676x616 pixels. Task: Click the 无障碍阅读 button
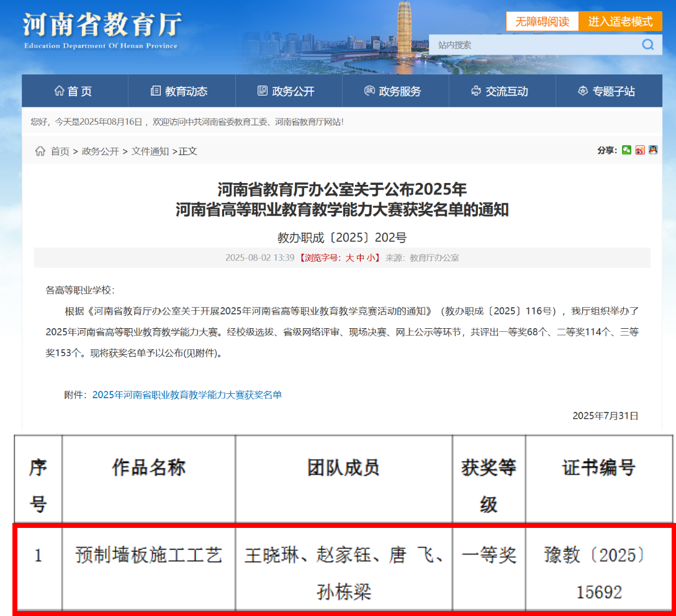pyautogui.click(x=542, y=21)
